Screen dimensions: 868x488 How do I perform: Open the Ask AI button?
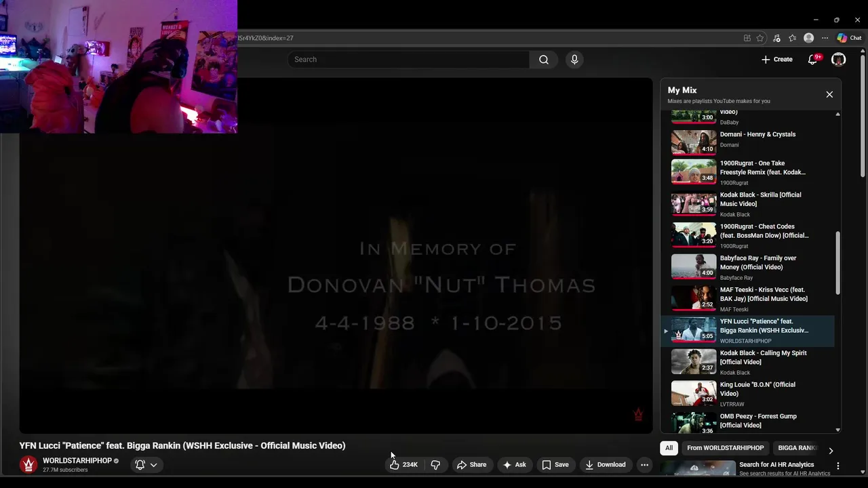point(514,465)
